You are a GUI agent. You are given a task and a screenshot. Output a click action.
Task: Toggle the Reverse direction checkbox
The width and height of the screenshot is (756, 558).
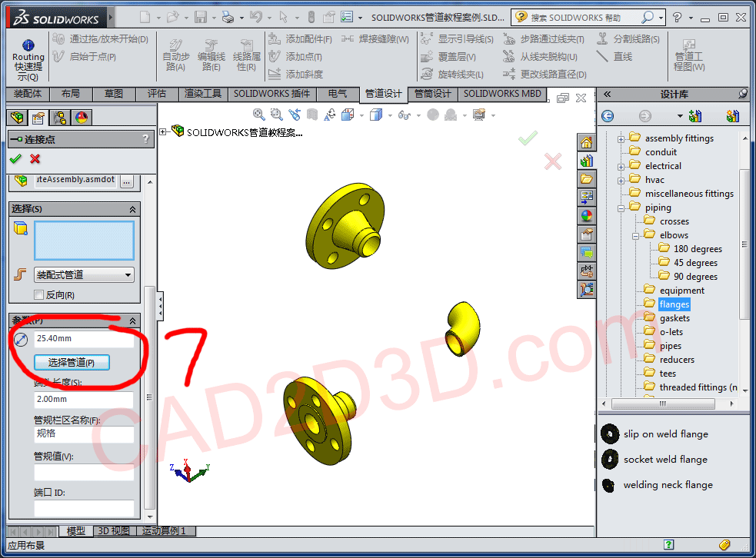(x=39, y=295)
